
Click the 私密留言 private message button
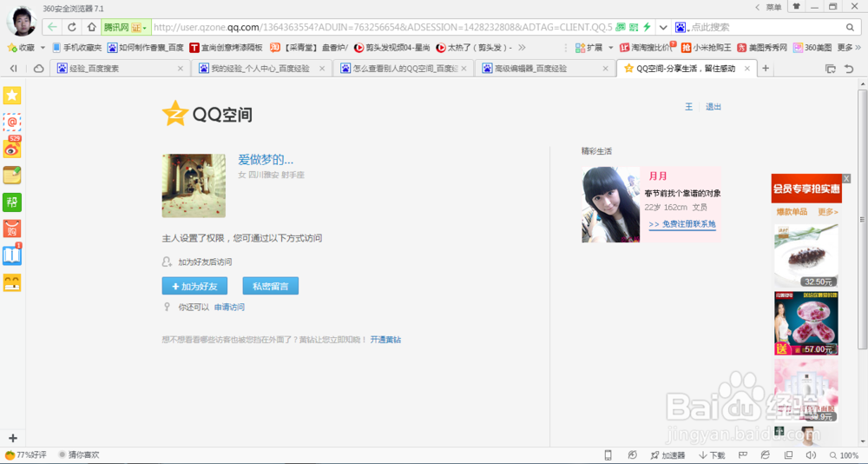(x=270, y=286)
